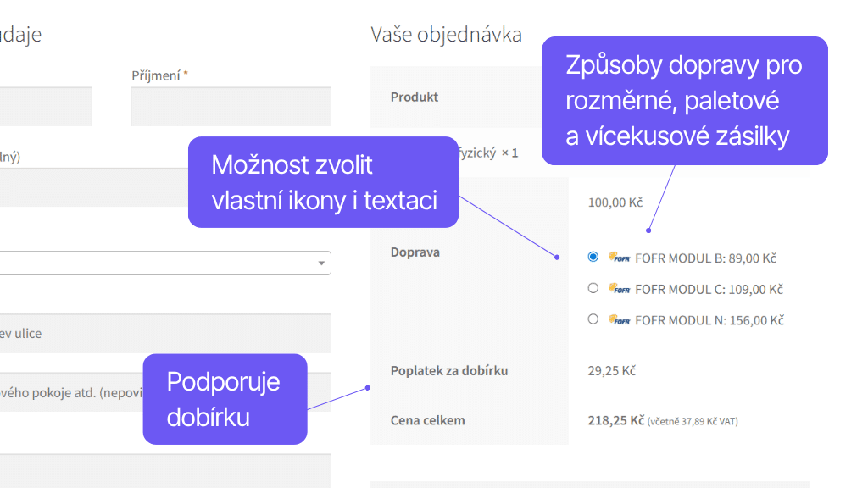Click the FOFR logo next to MODUL N

coord(620,320)
